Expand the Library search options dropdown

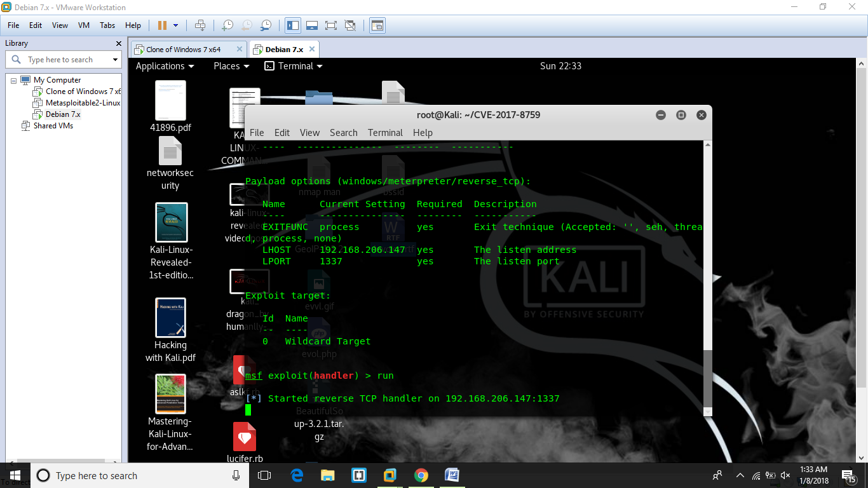pos(115,60)
